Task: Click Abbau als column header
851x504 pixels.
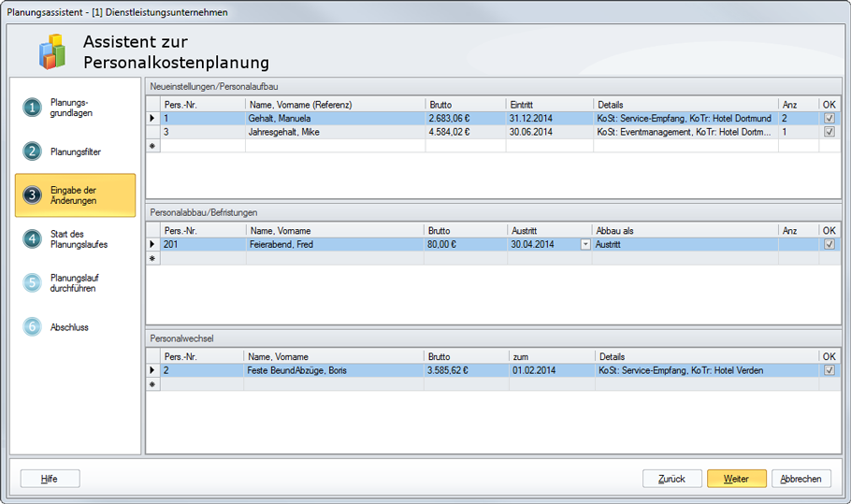Action: point(685,231)
